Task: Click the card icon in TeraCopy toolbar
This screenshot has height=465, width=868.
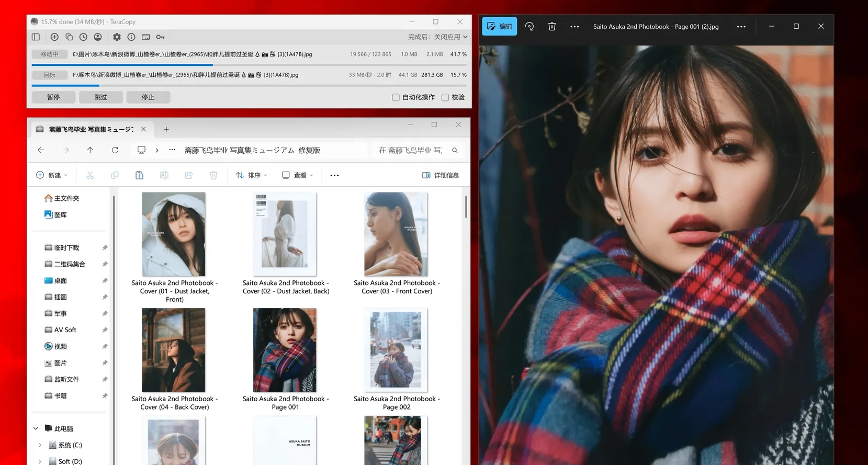Action: pos(146,37)
